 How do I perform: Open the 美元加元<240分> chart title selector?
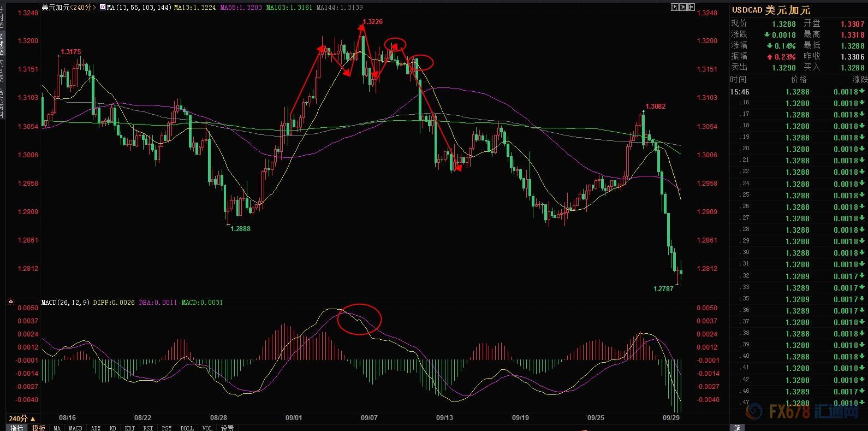tap(69, 7)
